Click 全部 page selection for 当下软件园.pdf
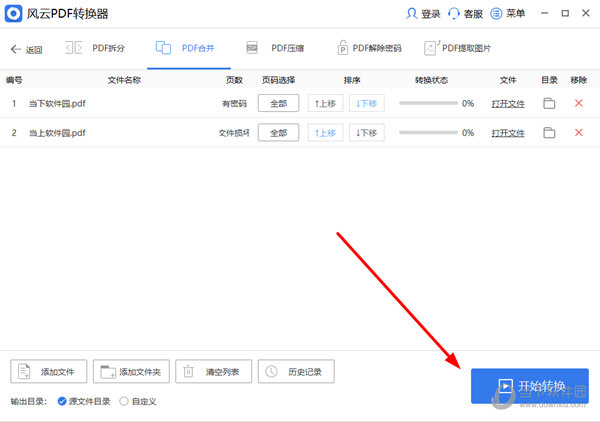 pos(278,103)
